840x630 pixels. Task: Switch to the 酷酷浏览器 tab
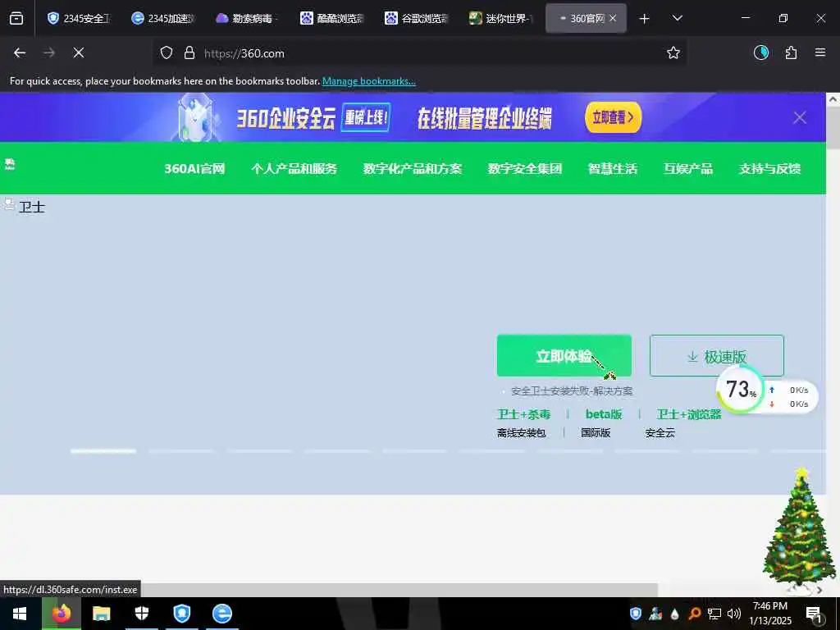click(333, 18)
